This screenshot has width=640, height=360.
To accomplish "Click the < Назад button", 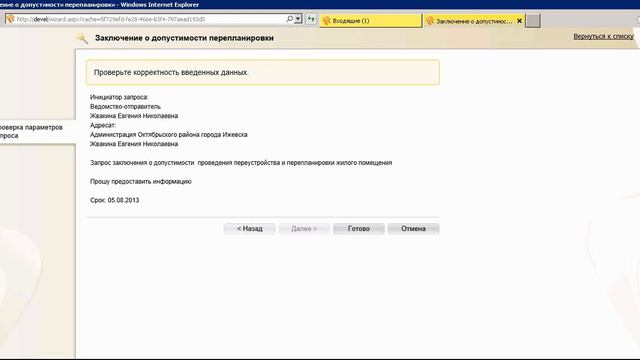I will tap(250, 229).
